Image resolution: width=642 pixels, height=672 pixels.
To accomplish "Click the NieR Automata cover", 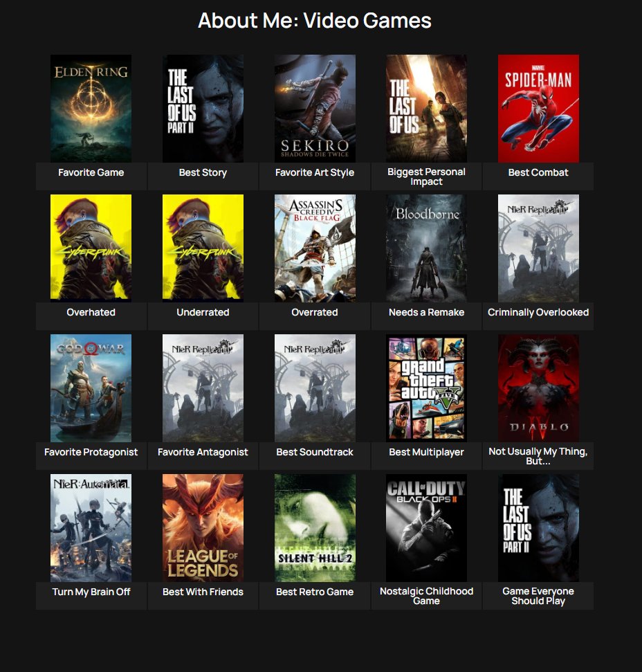I will 91,527.
